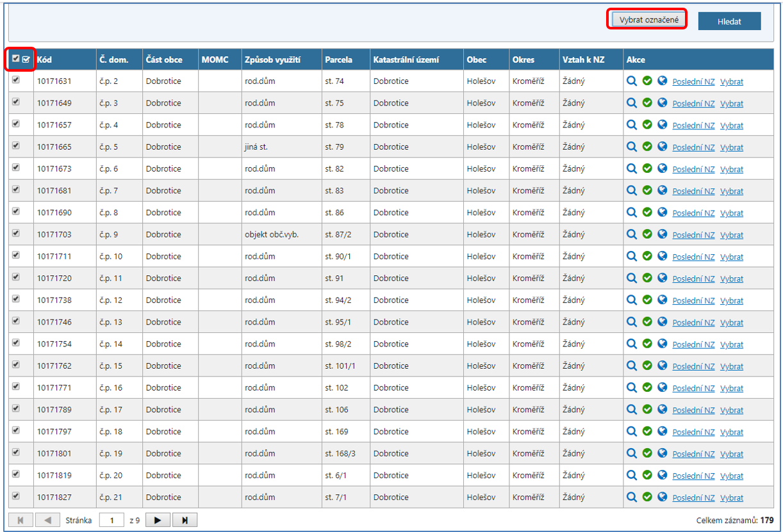Click the Parcela column header
783x532 pixels.
[x=338, y=60]
